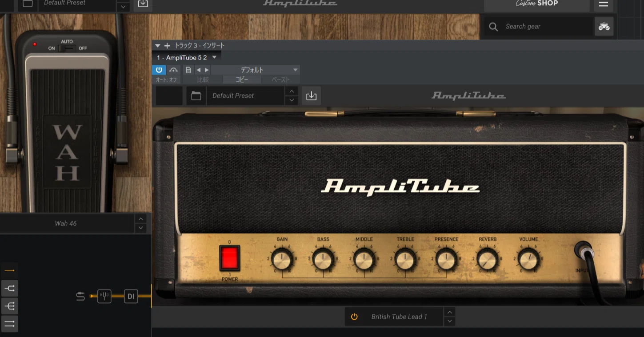
Task: Click the down arrow beside Wah 46
Action: [140, 228]
